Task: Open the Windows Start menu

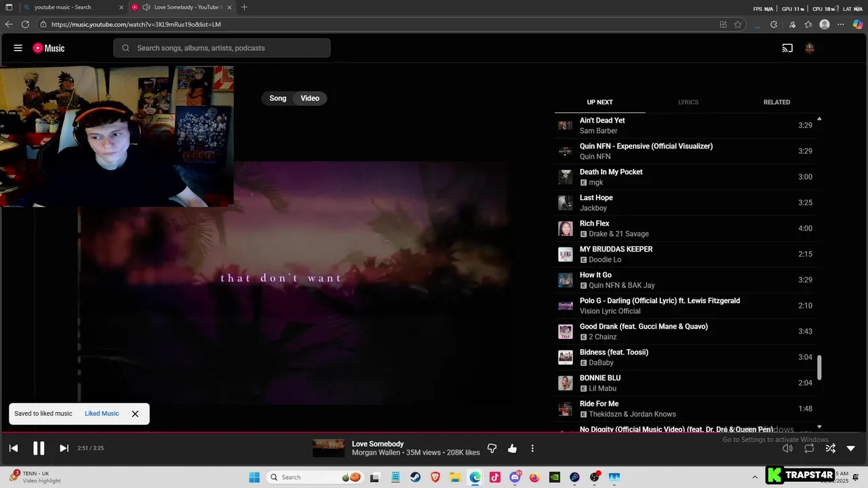Action: tap(254, 477)
